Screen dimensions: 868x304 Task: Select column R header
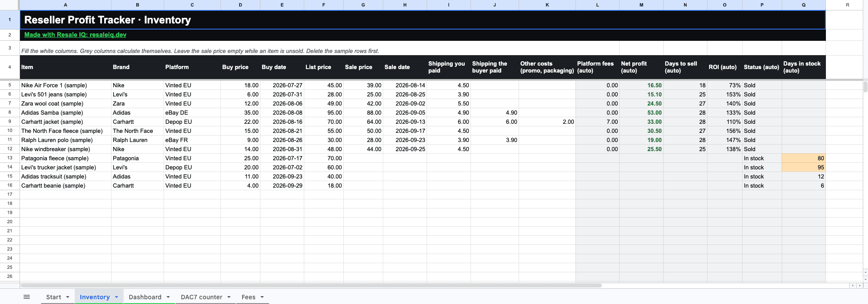point(848,5)
